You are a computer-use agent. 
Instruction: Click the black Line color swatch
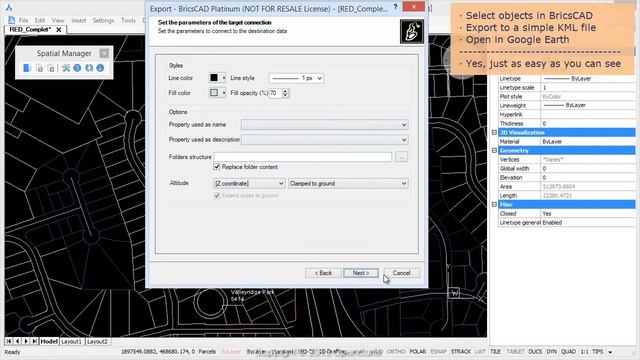tap(214, 78)
